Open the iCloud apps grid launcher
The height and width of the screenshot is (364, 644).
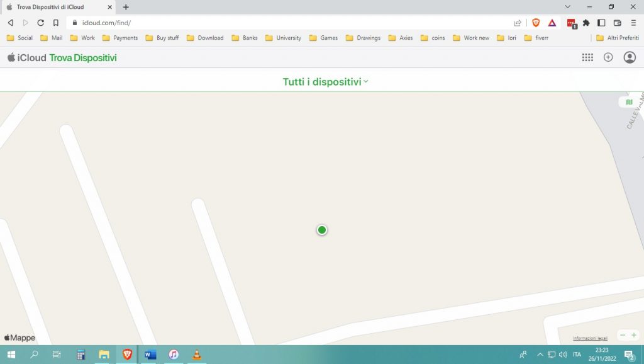point(587,57)
